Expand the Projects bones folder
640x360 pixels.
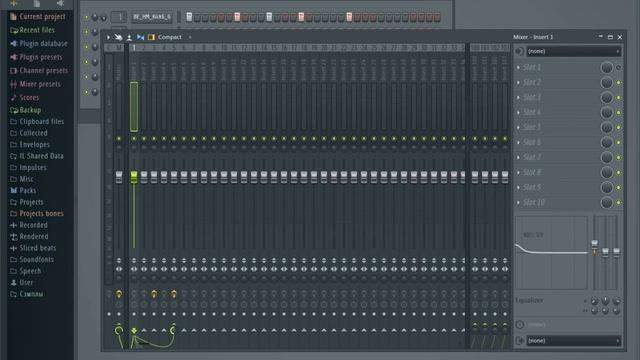tap(37, 213)
